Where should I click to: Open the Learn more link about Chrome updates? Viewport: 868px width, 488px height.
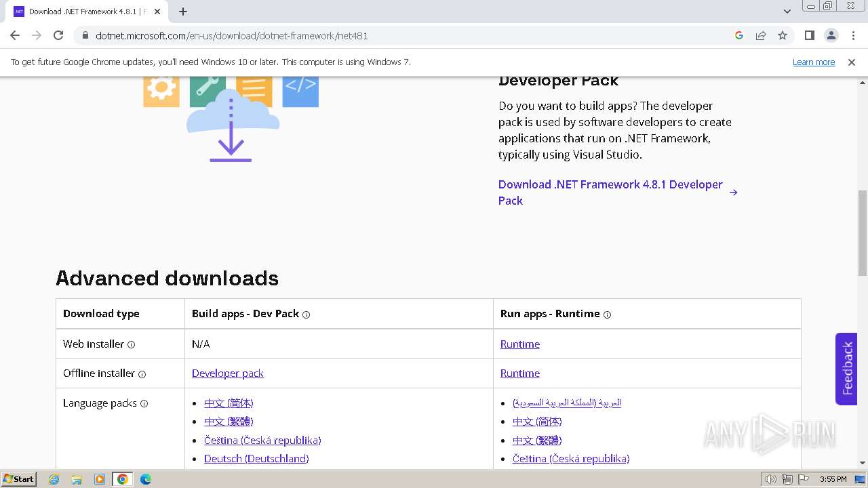[814, 62]
